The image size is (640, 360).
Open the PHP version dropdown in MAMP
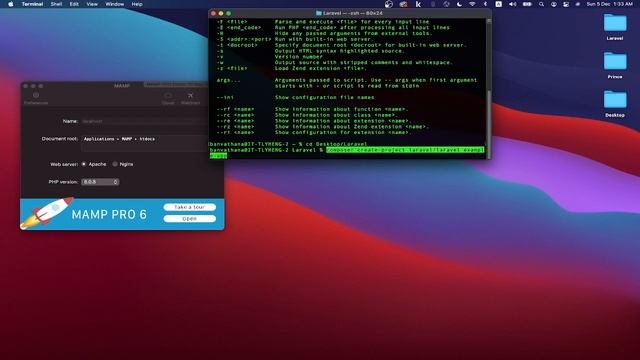click(100, 182)
